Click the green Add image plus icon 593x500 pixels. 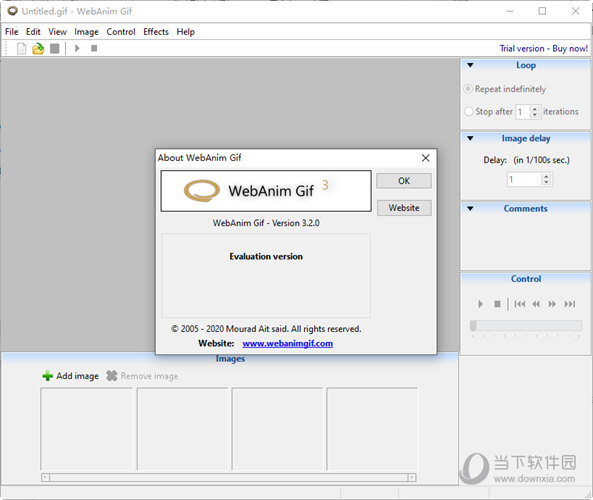pos(47,376)
